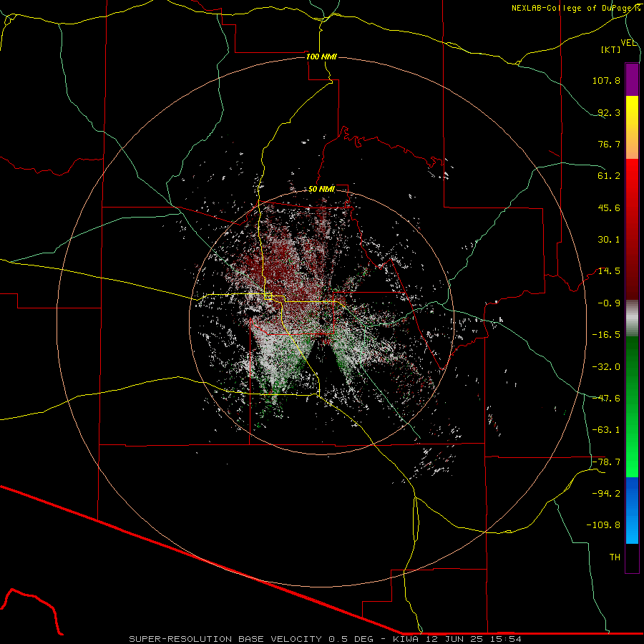Select the 45.6 velocity scale label

(609, 208)
